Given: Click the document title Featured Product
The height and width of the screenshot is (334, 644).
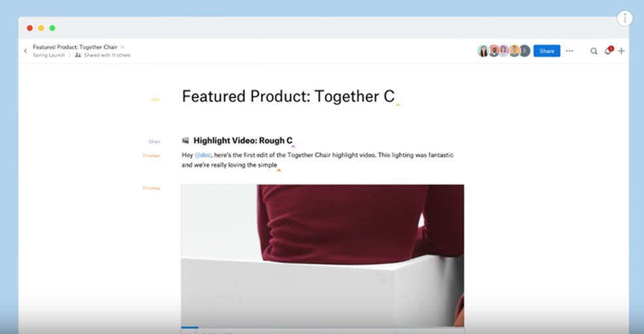Looking at the screenshot, I should (289, 97).
